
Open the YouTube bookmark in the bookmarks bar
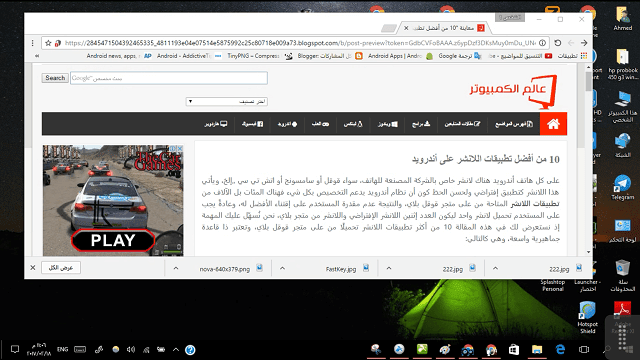click(520, 56)
